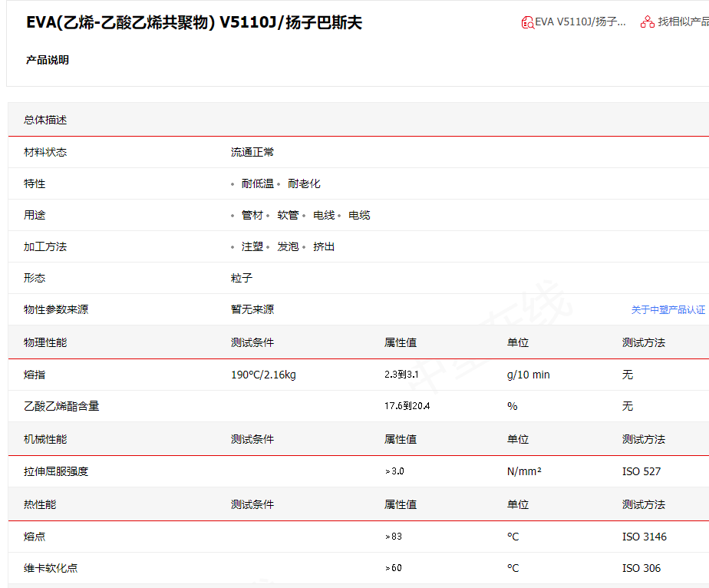Click the 维卡软化点 property label
Screen dimensions: 709x588
tap(51, 568)
